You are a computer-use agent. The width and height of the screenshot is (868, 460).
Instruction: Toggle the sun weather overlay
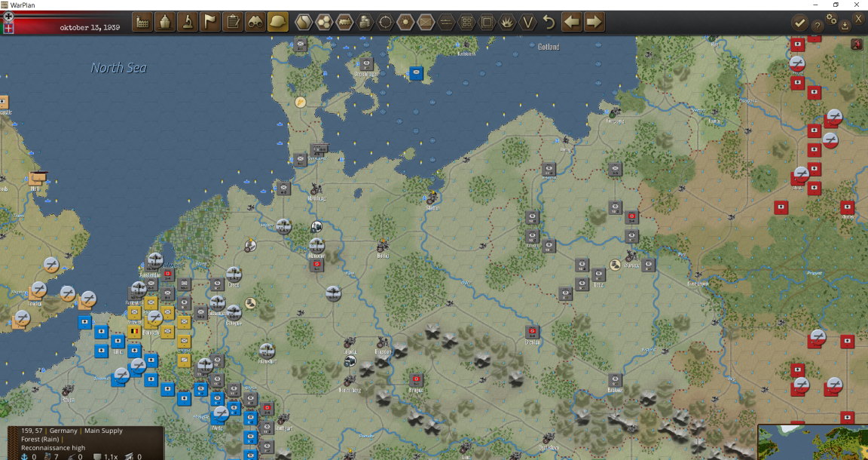pos(406,23)
